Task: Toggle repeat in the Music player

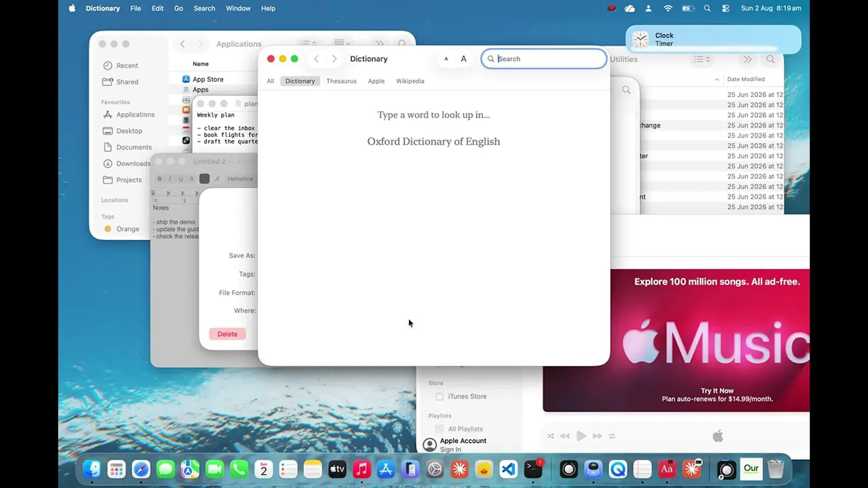Action: [612, 436]
